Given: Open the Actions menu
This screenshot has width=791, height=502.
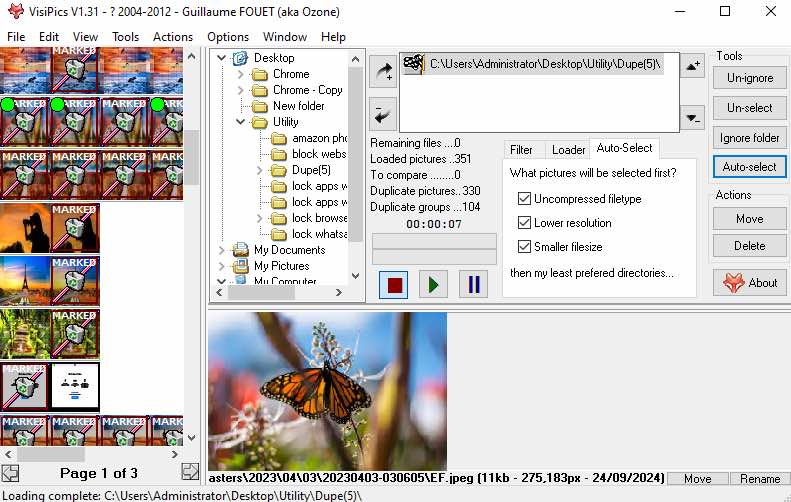Looking at the screenshot, I should [x=173, y=37].
